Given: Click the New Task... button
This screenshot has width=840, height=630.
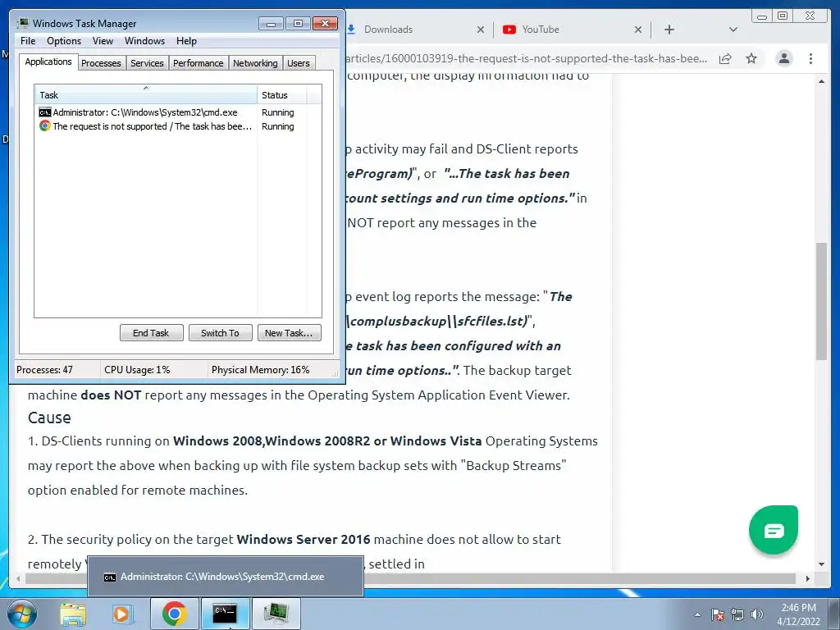Looking at the screenshot, I should point(289,333).
